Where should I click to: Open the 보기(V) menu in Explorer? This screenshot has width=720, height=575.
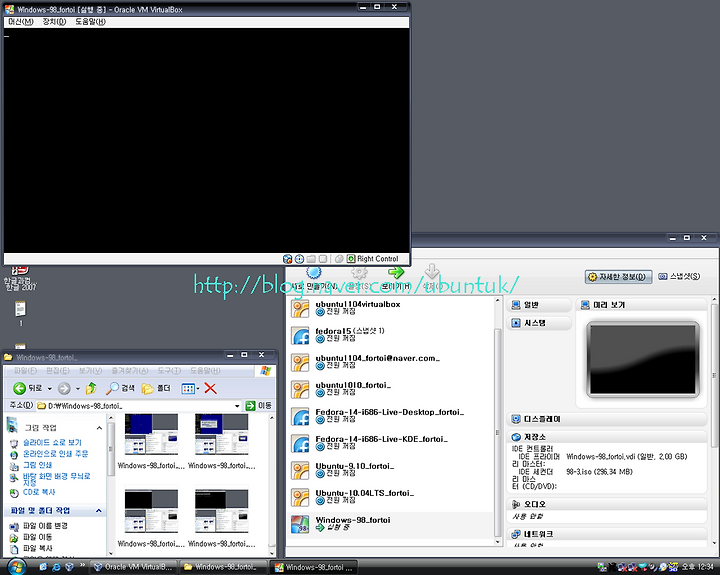(x=90, y=371)
